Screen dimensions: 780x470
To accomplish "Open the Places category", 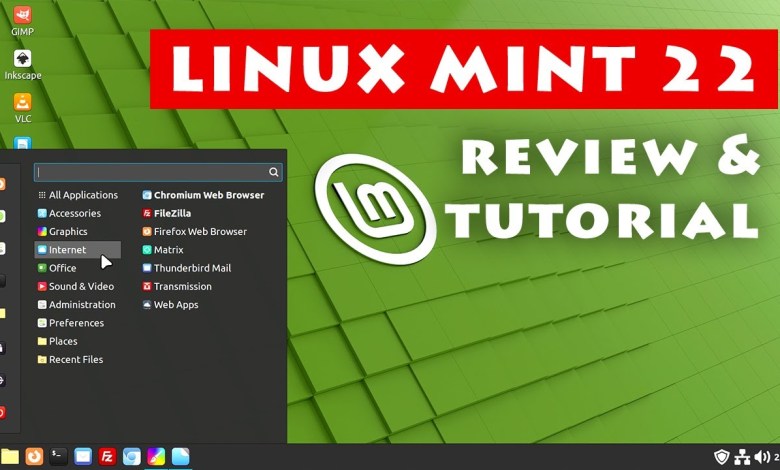I will pyautogui.click(x=78, y=341).
